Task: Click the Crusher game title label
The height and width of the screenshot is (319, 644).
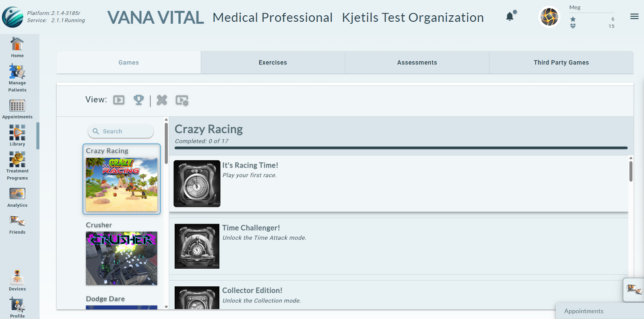Action: pyautogui.click(x=99, y=225)
